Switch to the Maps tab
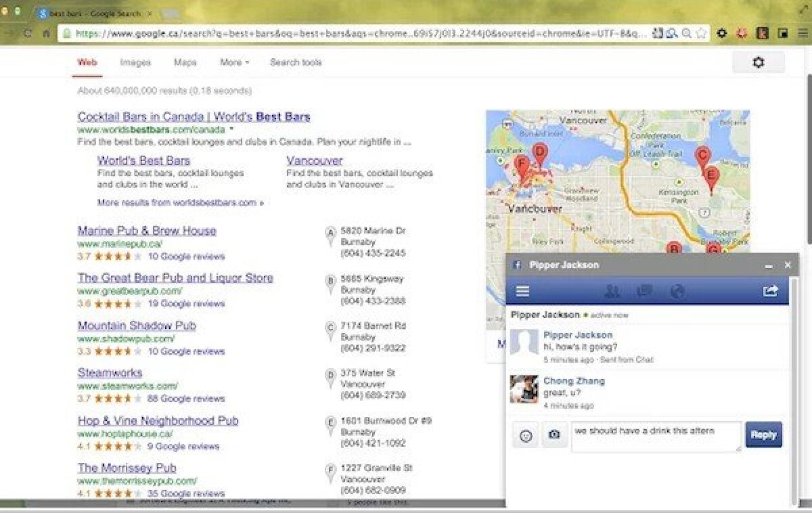The width and height of the screenshot is (812, 513). [185, 62]
